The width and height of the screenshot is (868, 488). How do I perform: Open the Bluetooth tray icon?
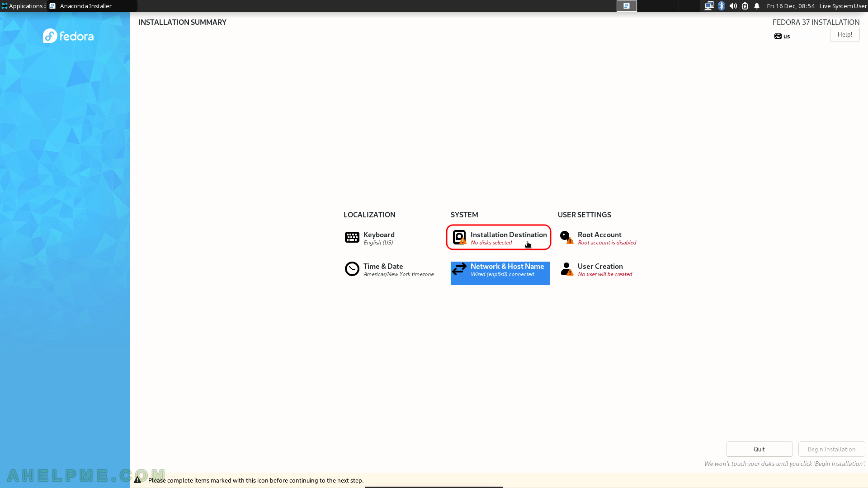click(722, 6)
